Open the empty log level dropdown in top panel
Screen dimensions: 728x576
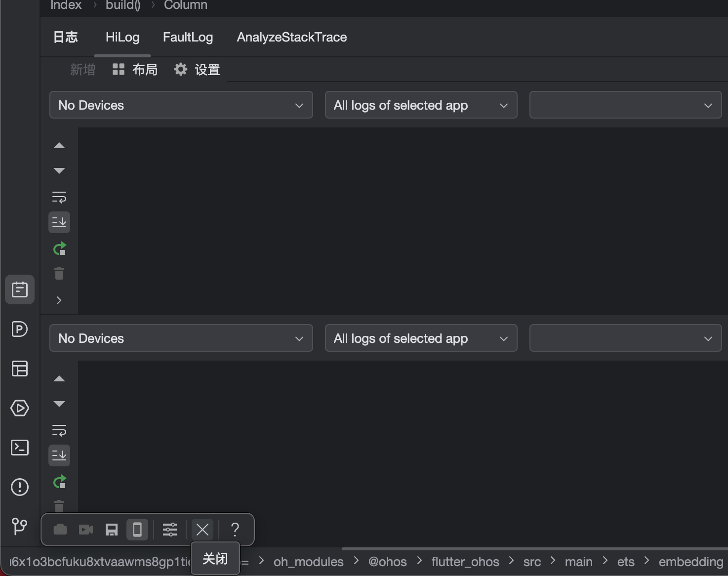(x=625, y=105)
